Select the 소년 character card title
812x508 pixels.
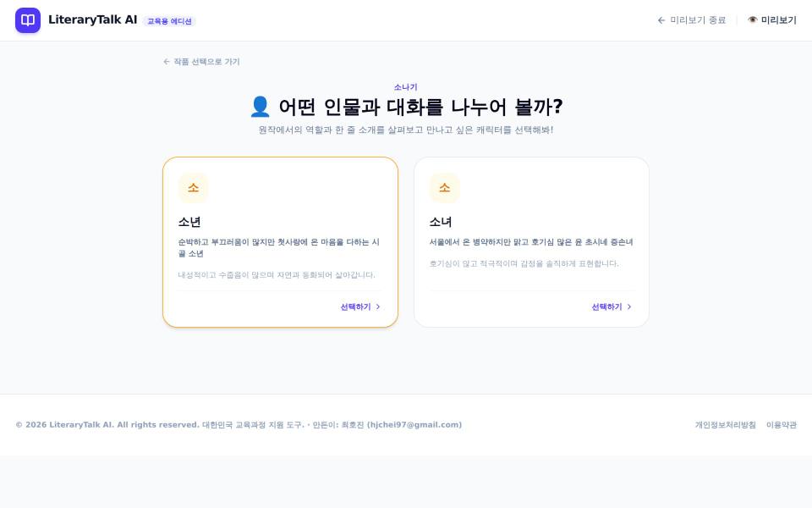point(189,222)
